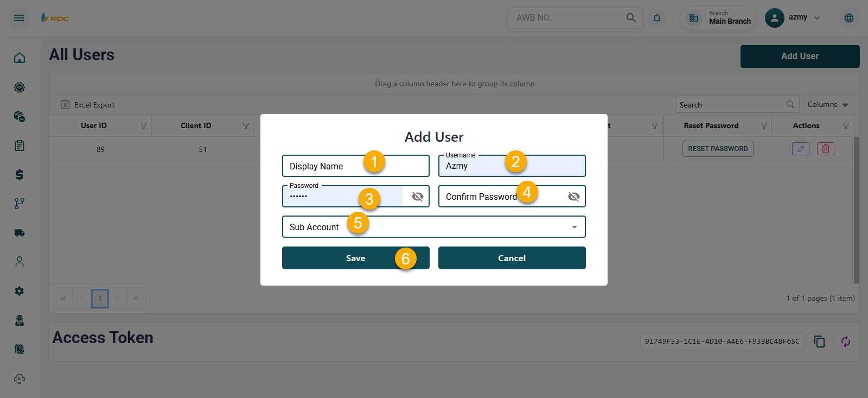
Task: Click the home icon in sidebar
Action: coord(20,58)
